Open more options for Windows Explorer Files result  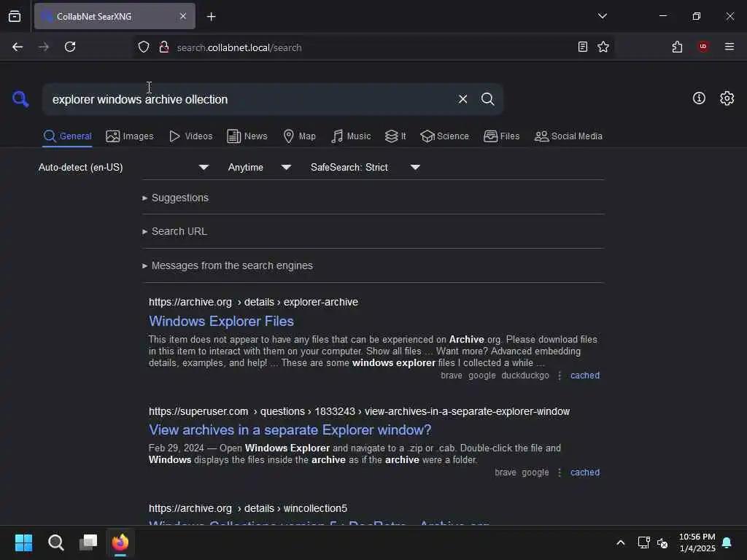coord(560,376)
